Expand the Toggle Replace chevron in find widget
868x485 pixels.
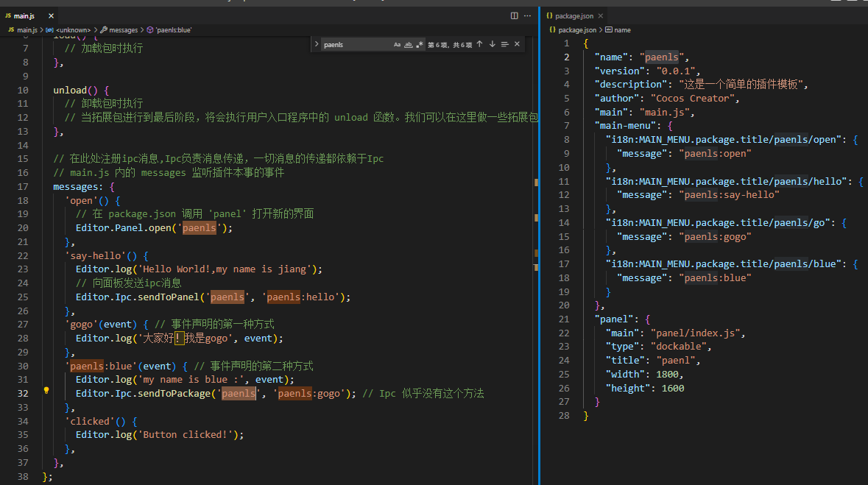tap(317, 44)
